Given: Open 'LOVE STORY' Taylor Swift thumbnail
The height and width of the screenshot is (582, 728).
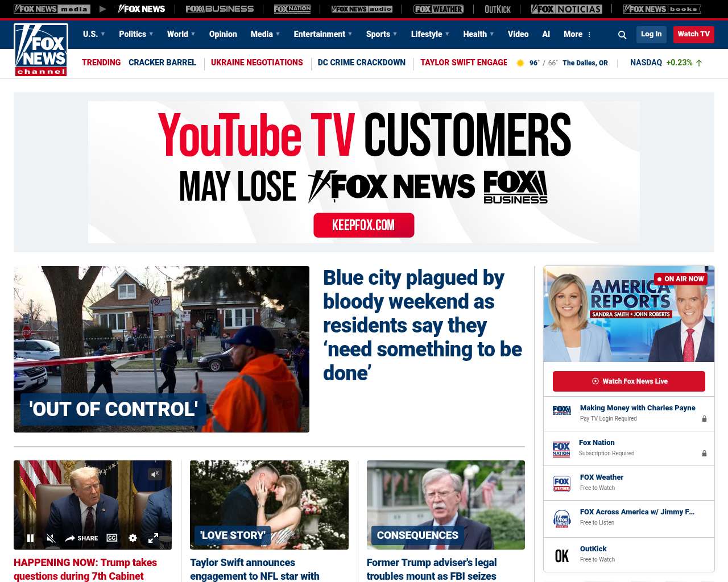Looking at the screenshot, I should pyautogui.click(x=269, y=505).
